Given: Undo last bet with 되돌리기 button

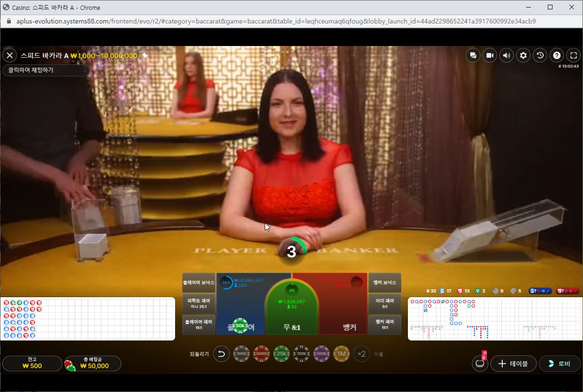Looking at the screenshot, I should (222, 354).
